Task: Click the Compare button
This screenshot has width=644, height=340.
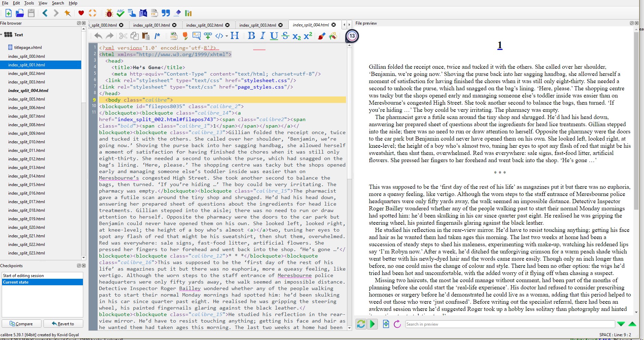Action: click(21, 324)
